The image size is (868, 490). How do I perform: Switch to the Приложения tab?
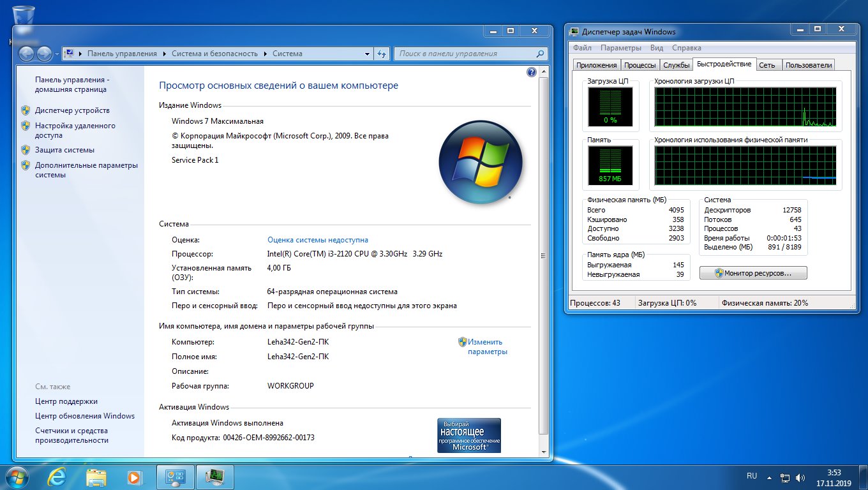pyautogui.click(x=596, y=65)
